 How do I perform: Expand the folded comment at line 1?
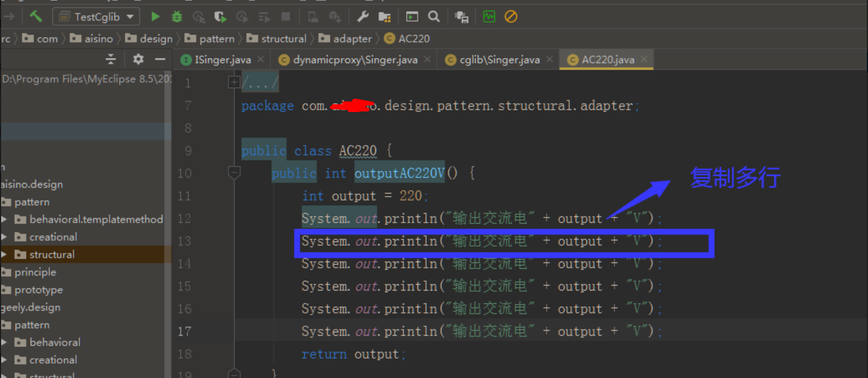click(234, 83)
